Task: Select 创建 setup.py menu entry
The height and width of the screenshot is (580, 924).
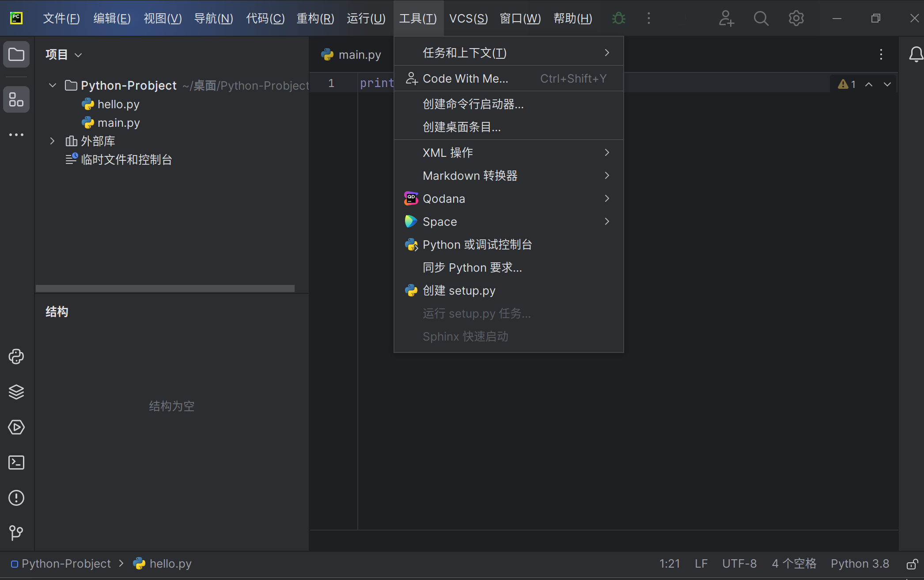Action: coord(459,291)
